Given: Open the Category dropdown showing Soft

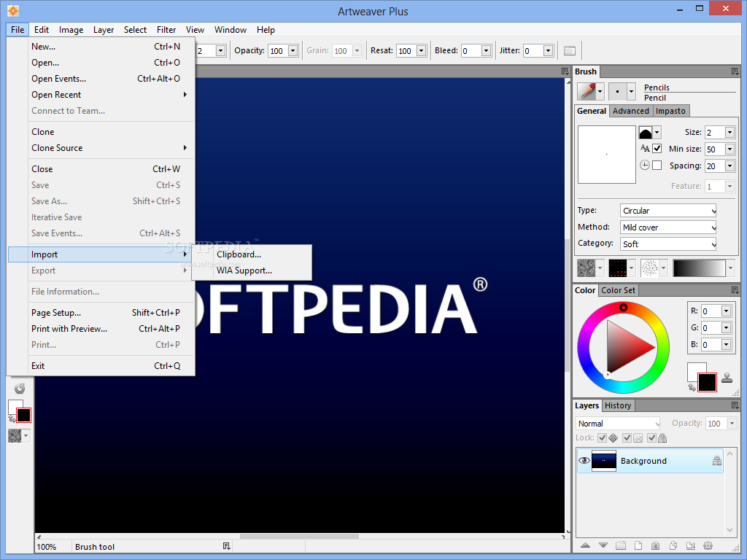Looking at the screenshot, I should [668, 244].
